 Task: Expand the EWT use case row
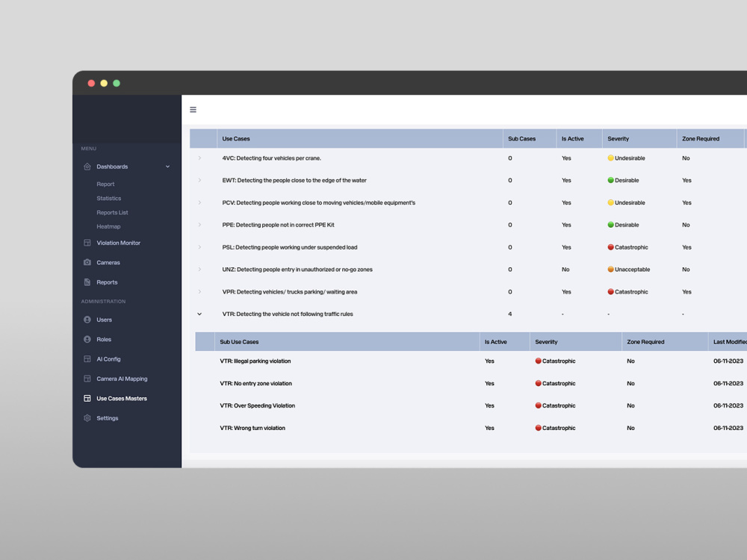tap(199, 180)
